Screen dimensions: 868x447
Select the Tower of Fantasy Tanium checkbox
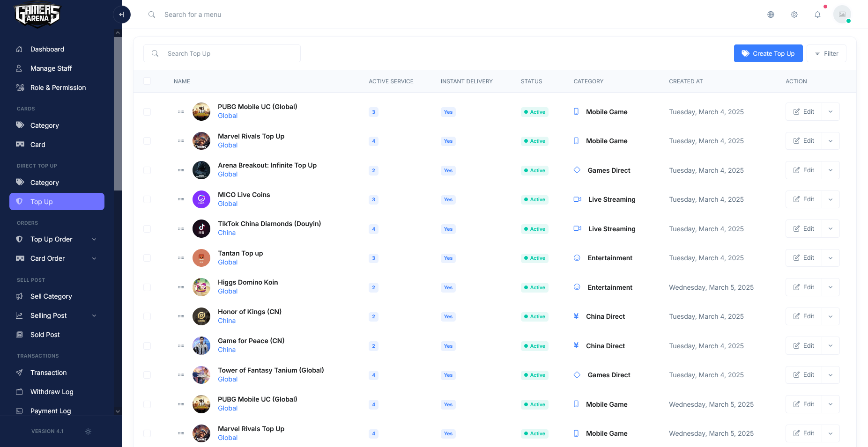(147, 375)
